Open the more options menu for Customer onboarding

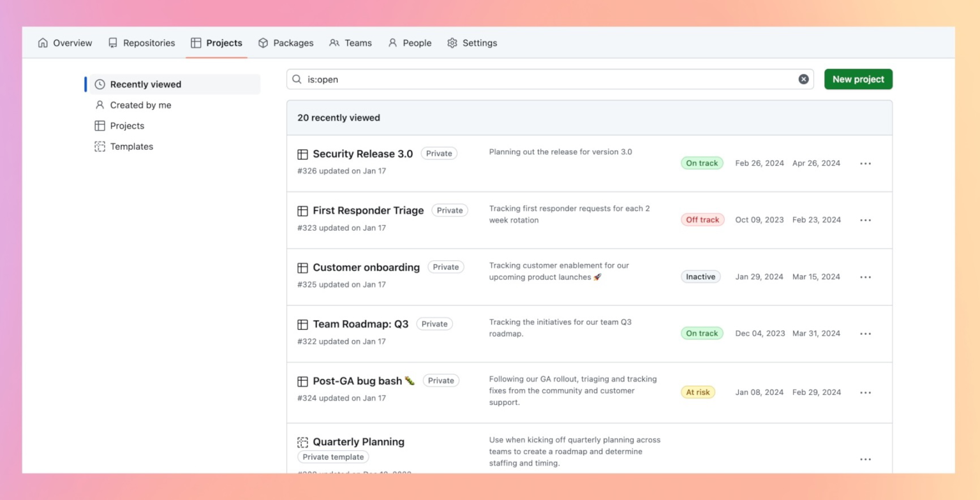865,277
